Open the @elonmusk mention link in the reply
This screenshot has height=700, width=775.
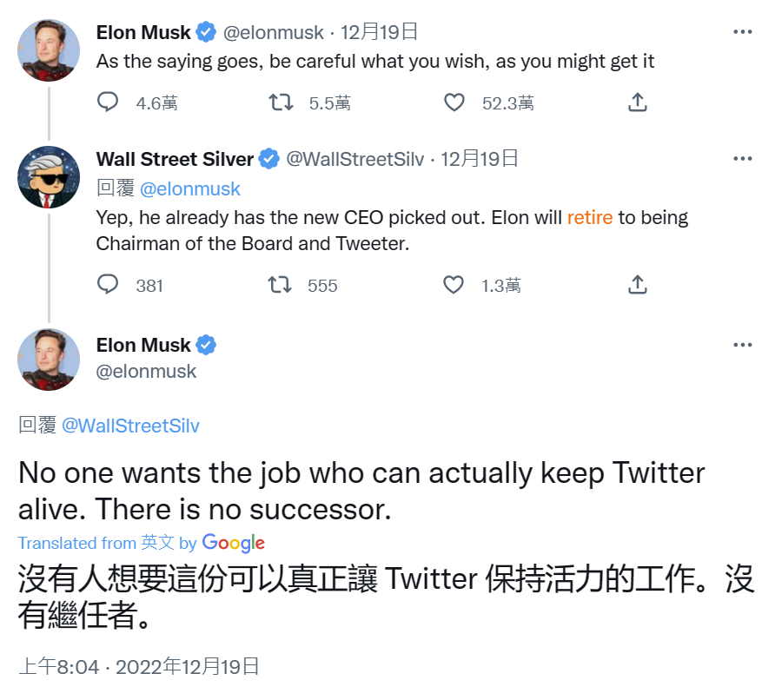tap(190, 188)
